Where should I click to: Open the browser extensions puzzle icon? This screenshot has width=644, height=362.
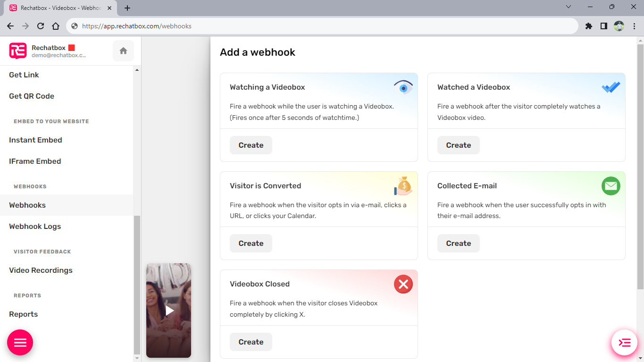pos(588,26)
